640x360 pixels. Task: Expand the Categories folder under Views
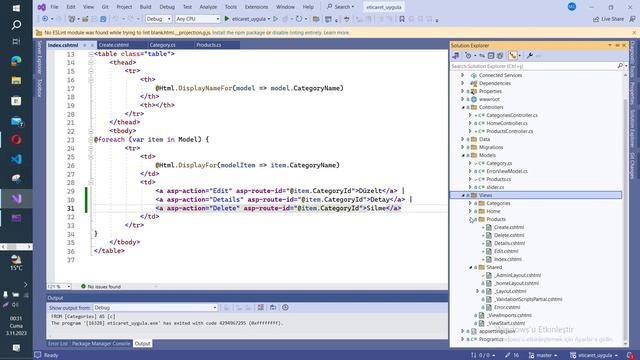470,203
